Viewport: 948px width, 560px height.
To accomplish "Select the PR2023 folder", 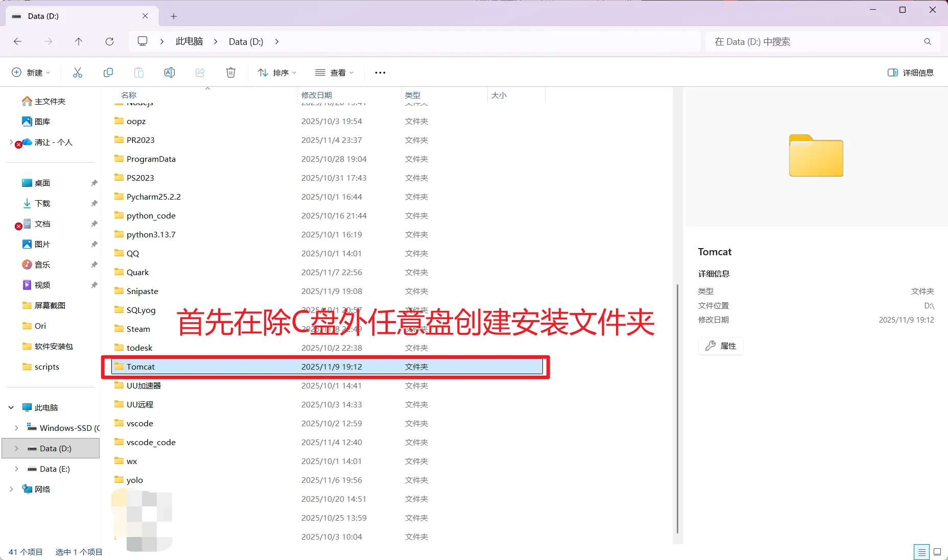I will tap(134, 140).
